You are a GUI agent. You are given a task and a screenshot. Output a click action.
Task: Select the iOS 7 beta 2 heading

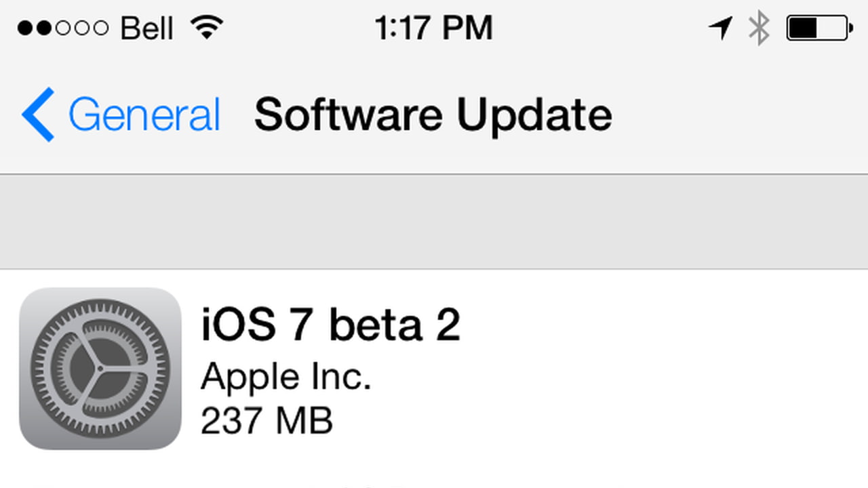(x=330, y=325)
